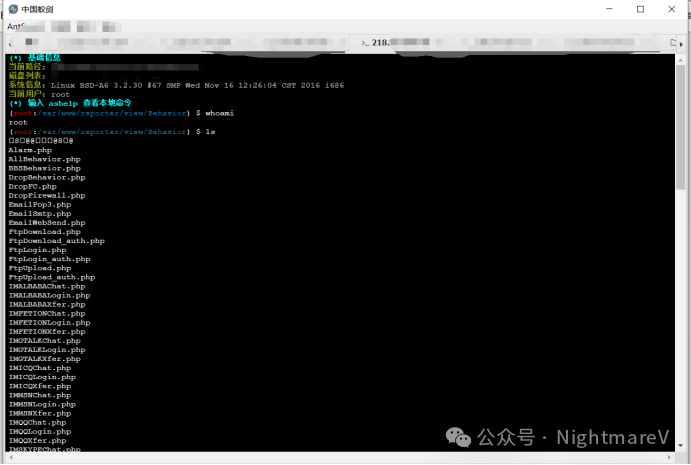Click the file name IMICQLogin.php

click(x=42, y=377)
